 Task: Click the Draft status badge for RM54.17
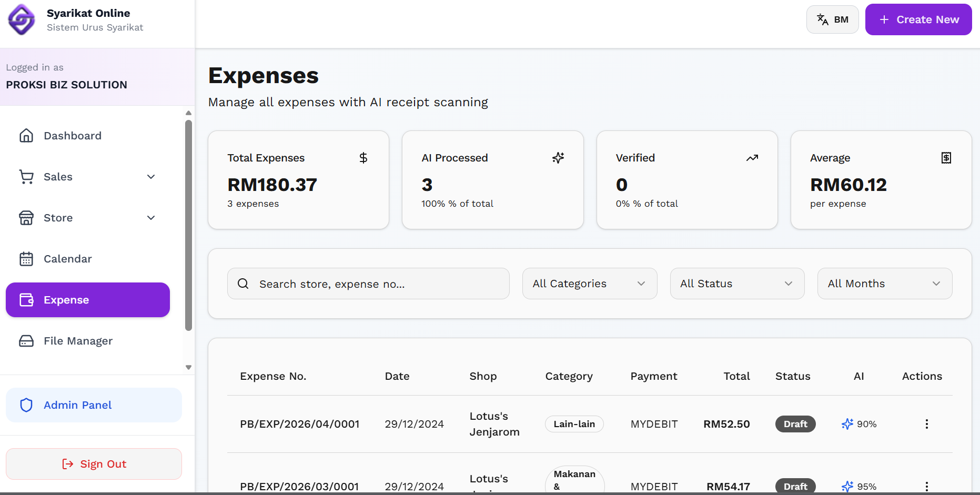coord(795,487)
